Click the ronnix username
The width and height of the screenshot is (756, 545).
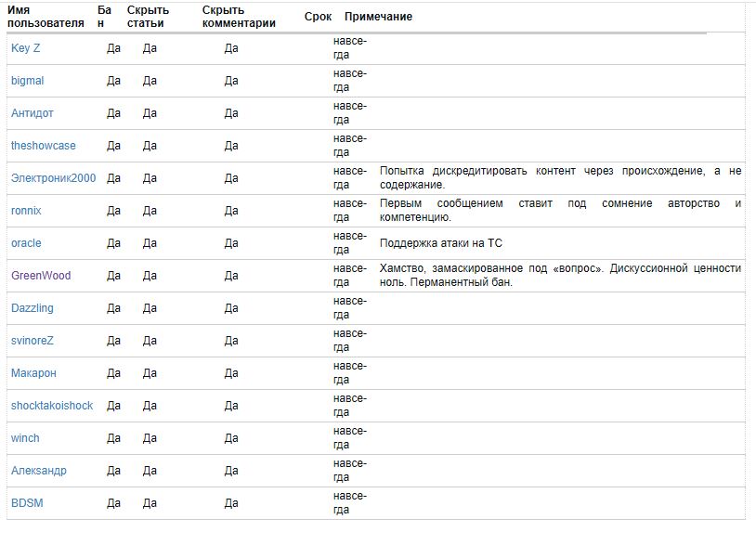26,211
